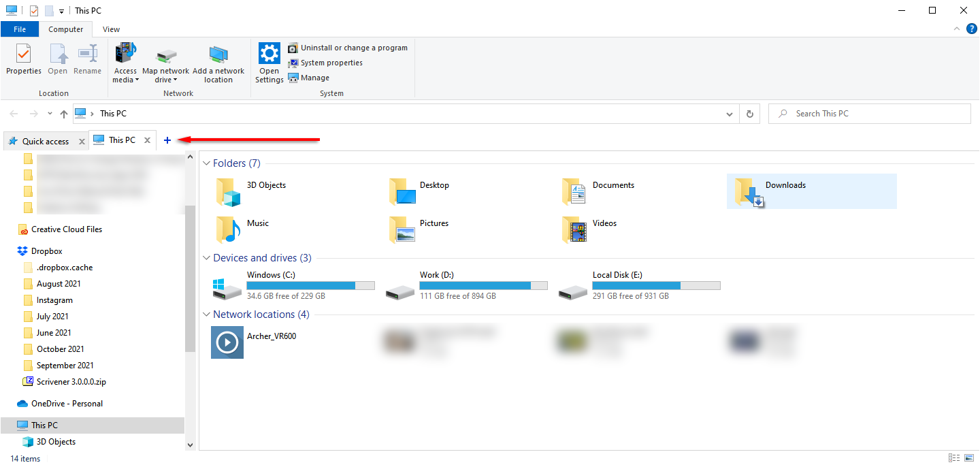Collapse the Devices and drives group
Screen dimensions: 980x467
point(207,258)
